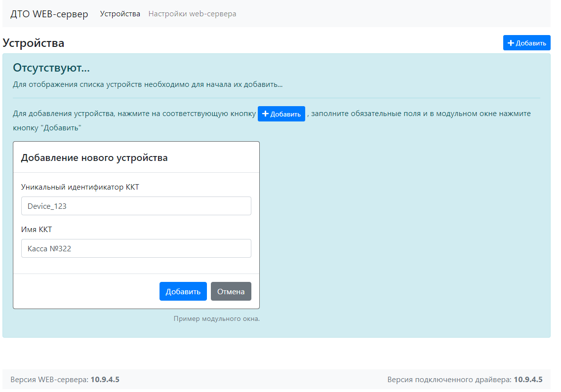
Task: Open the ДТО WEB-сервер home link
Action: pos(49,14)
